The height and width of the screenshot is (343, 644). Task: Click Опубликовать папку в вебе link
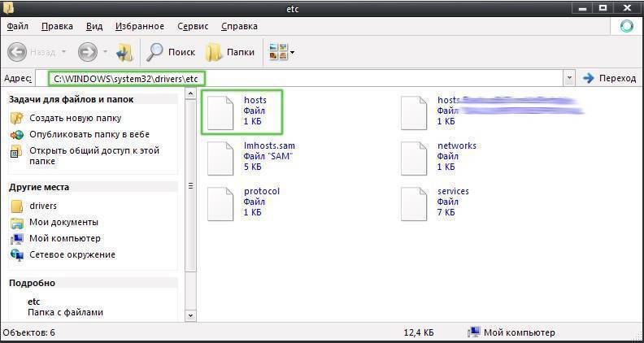click(89, 134)
